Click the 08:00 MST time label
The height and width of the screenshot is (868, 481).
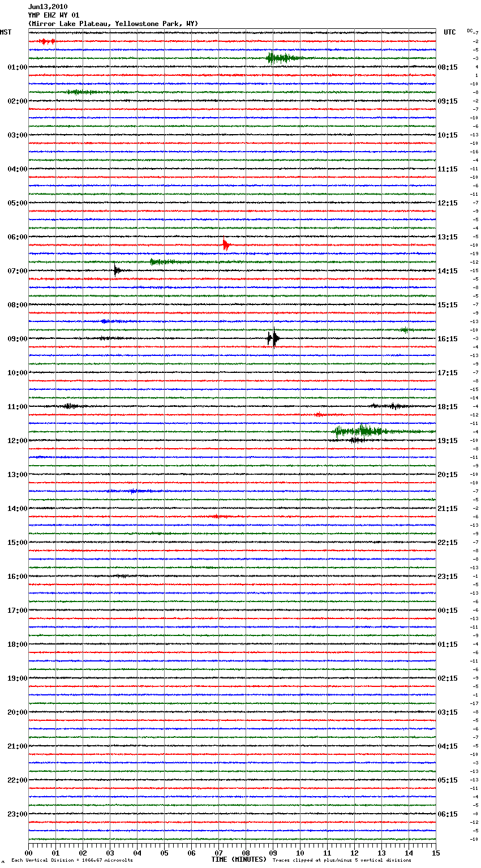click(18, 305)
